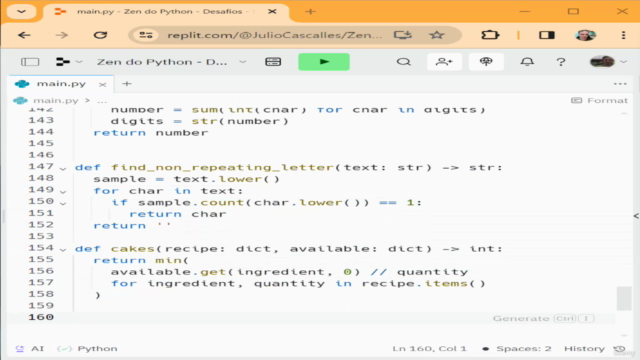Image resolution: width=640 pixels, height=360 pixels.
Task: Open the AI assistant in the status bar
Action: click(30, 348)
